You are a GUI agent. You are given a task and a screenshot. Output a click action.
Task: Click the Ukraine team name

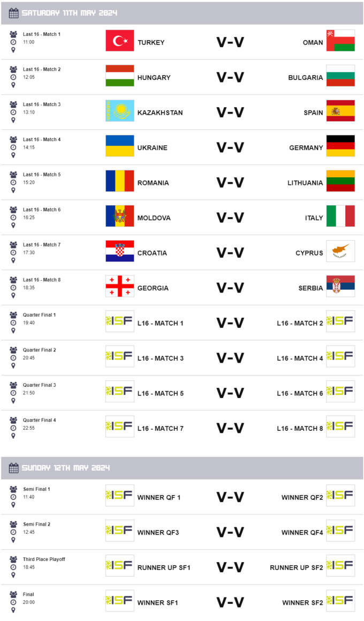click(x=153, y=148)
